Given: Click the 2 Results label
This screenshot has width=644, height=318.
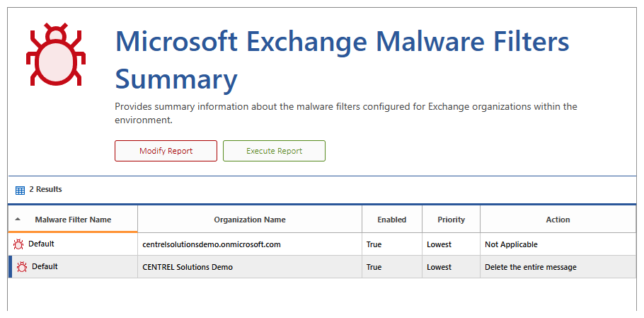Looking at the screenshot, I should 45,189.
